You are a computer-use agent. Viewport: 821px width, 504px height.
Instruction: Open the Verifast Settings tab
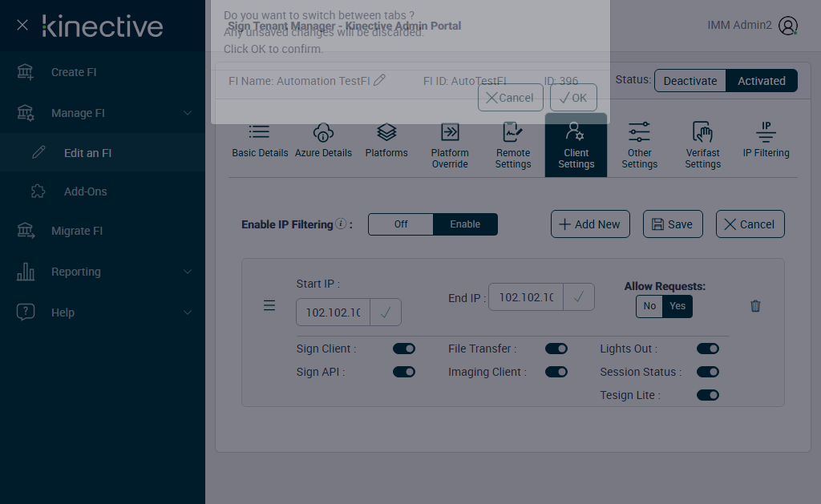tap(702, 146)
